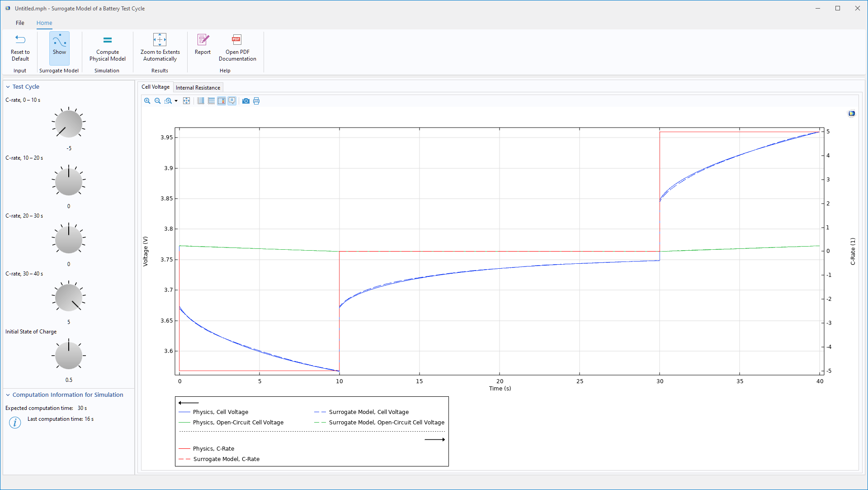
Task: Click Zoom to Extents Automatically button
Action: click(x=160, y=48)
